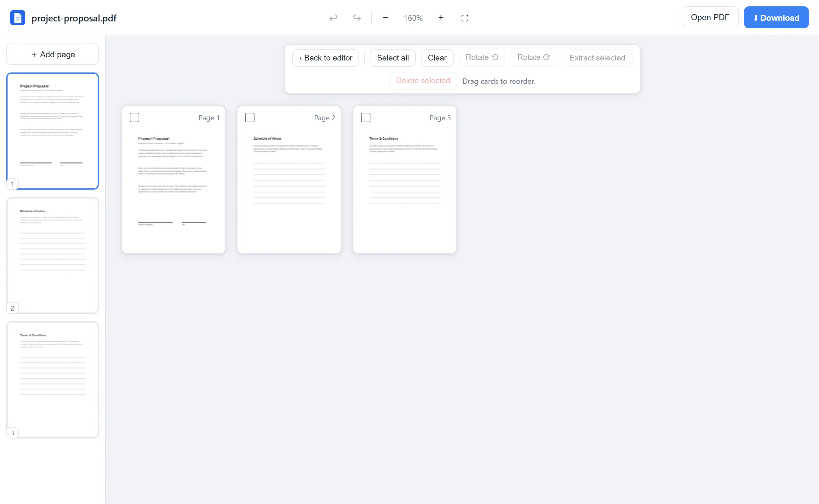The width and height of the screenshot is (819, 504).
Task: Click the project-proposal.pdf file name
Action: click(x=74, y=18)
